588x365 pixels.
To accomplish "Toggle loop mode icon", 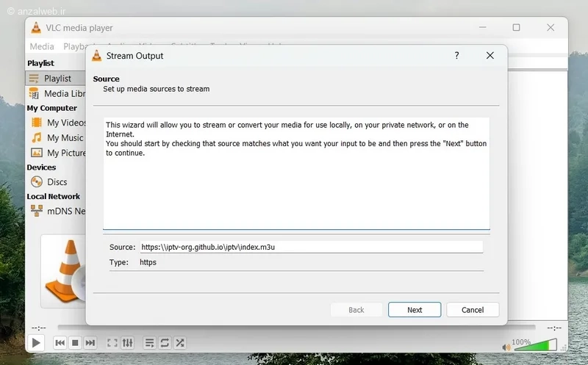I will pyautogui.click(x=165, y=342).
